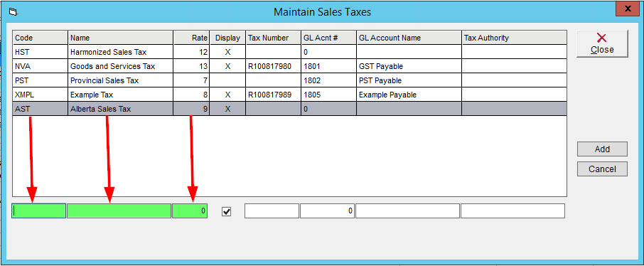Click the green Rate entry field
The height and width of the screenshot is (266, 644).
click(x=190, y=211)
